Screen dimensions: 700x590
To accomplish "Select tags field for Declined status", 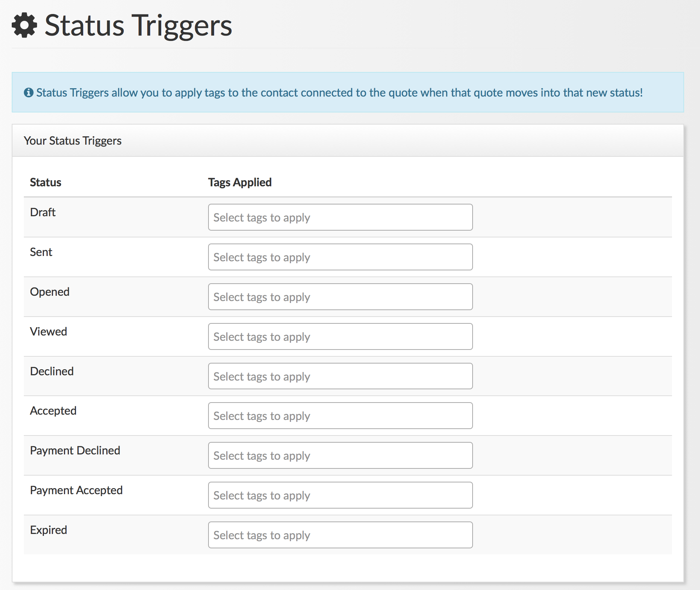I will click(340, 376).
